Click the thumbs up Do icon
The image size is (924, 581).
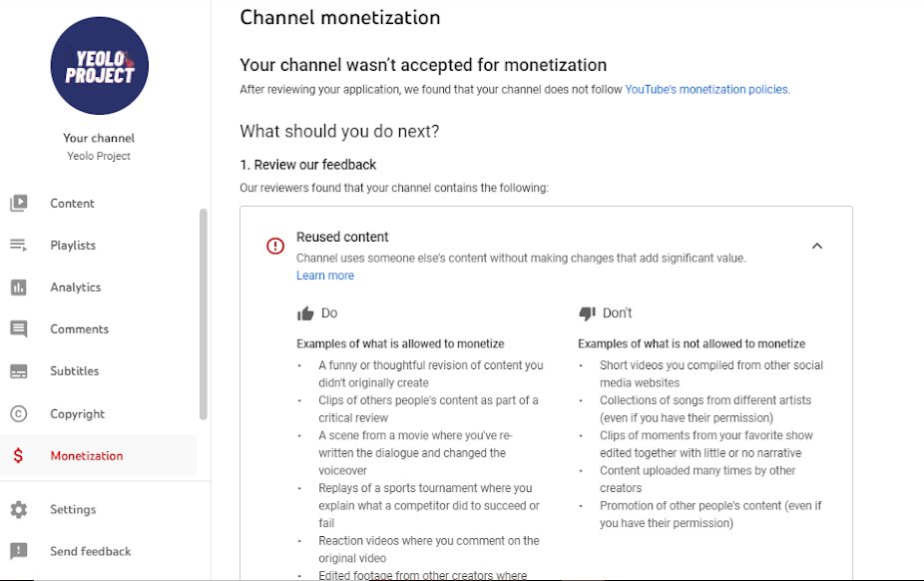pyautogui.click(x=305, y=313)
